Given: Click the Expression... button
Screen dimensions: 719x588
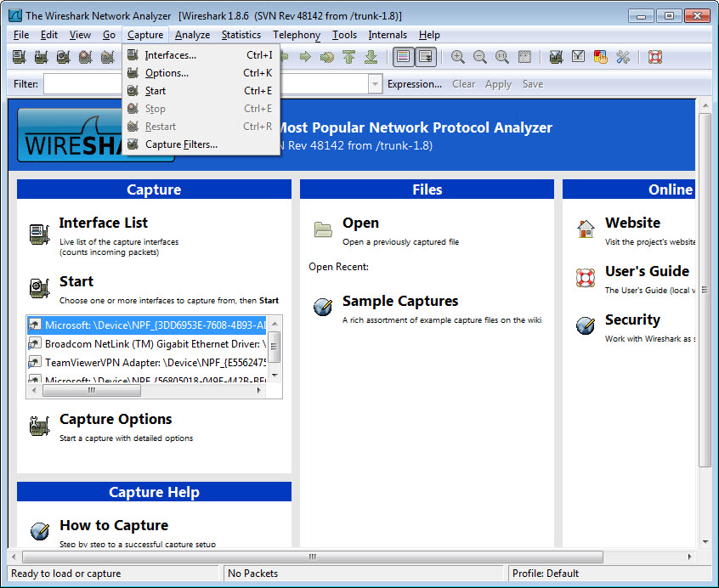Looking at the screenshot, I should coord(414,84).
